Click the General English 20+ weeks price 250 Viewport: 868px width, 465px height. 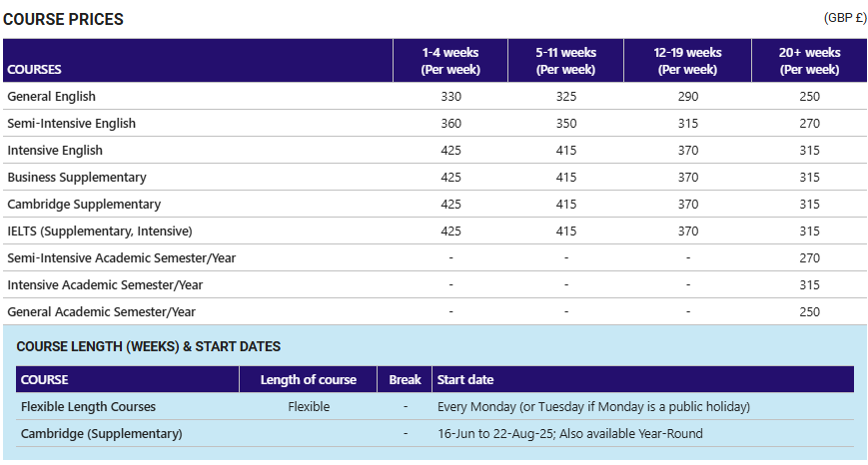809,96
